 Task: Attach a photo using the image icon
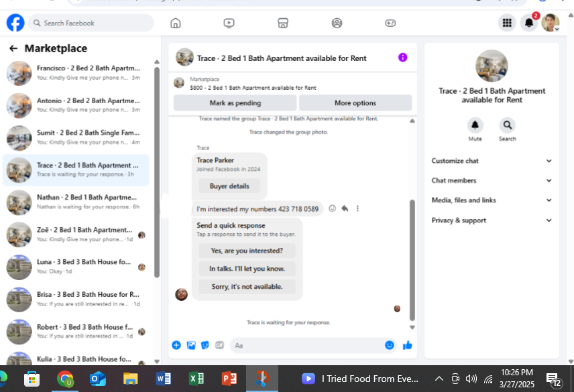pos(191,345)
